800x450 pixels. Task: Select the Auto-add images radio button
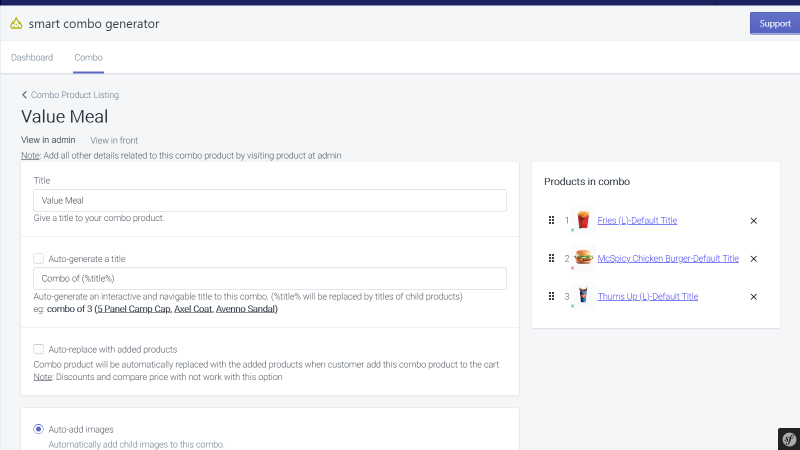(x=38, y=429)
